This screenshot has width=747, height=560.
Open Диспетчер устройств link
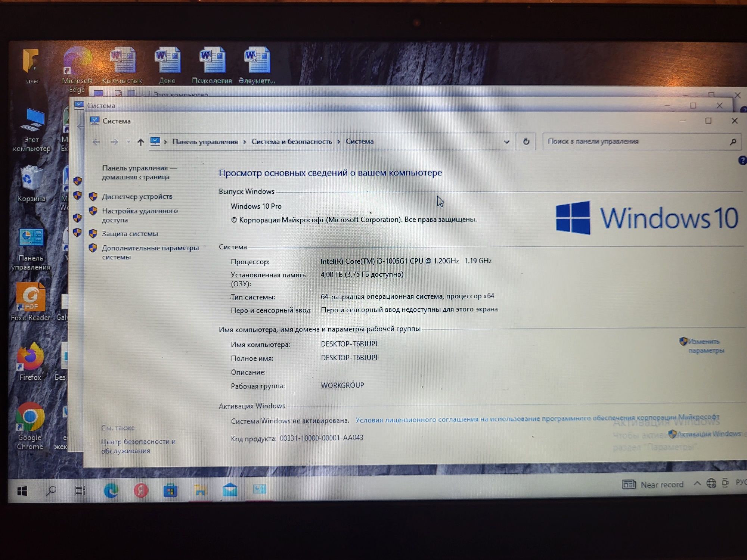[137, 196]
